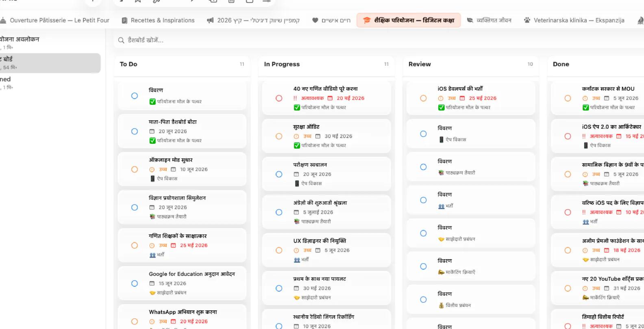Click priority icon on सुरक्षा ऑडिट card

(296, 136)
